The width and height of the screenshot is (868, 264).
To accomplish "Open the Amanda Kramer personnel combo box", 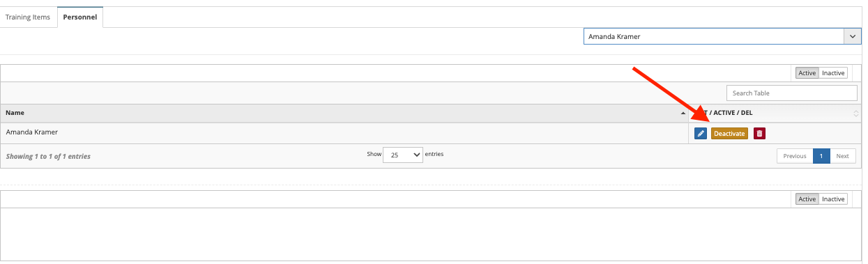I will (722, 37).
